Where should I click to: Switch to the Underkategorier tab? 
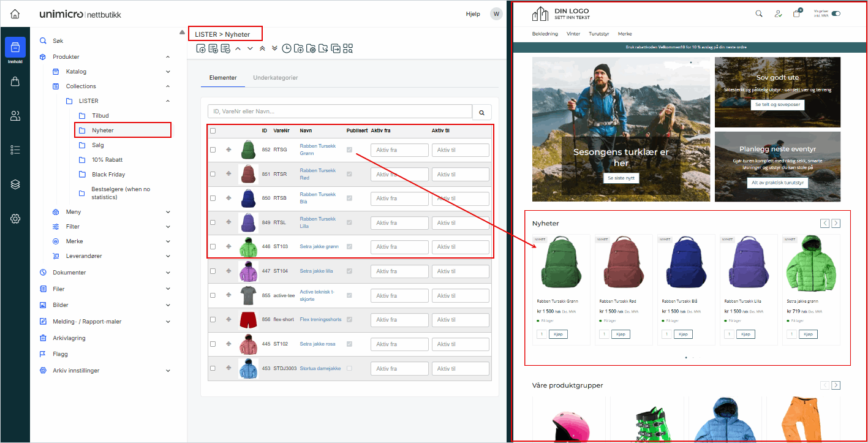click(275, 78)
